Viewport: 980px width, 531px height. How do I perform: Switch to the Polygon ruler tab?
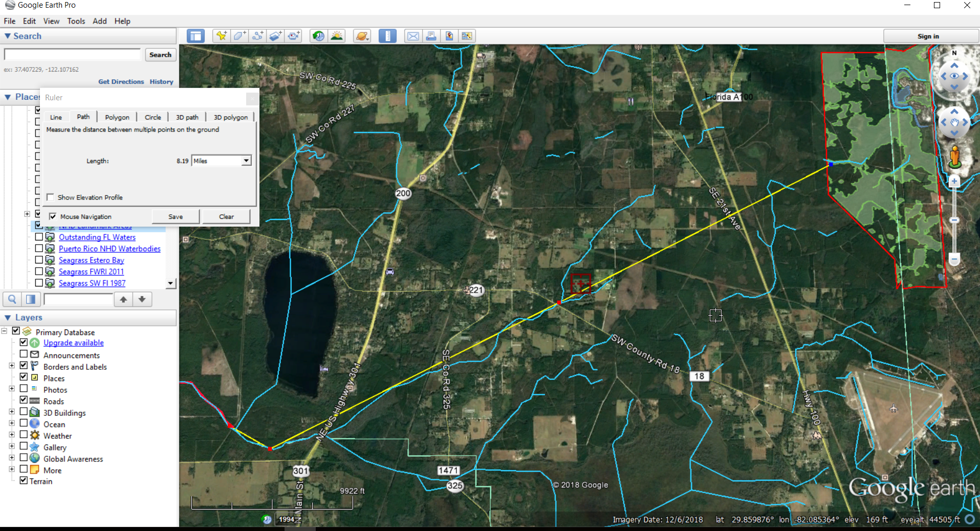coord(117,117)
